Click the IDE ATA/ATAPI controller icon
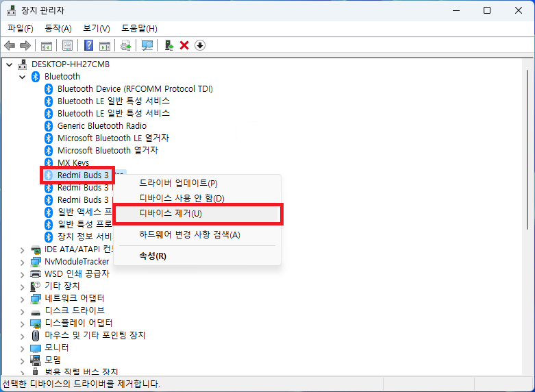 point(36,249)
